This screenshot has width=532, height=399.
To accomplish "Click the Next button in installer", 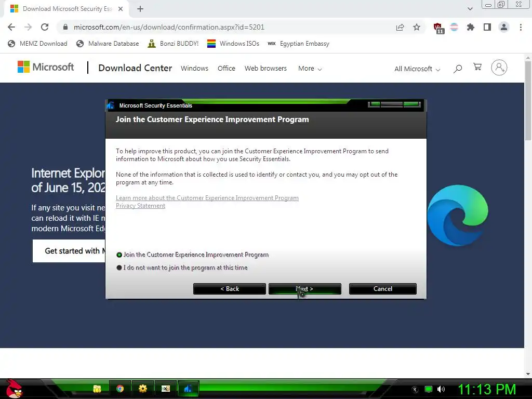I will point(304,289).
